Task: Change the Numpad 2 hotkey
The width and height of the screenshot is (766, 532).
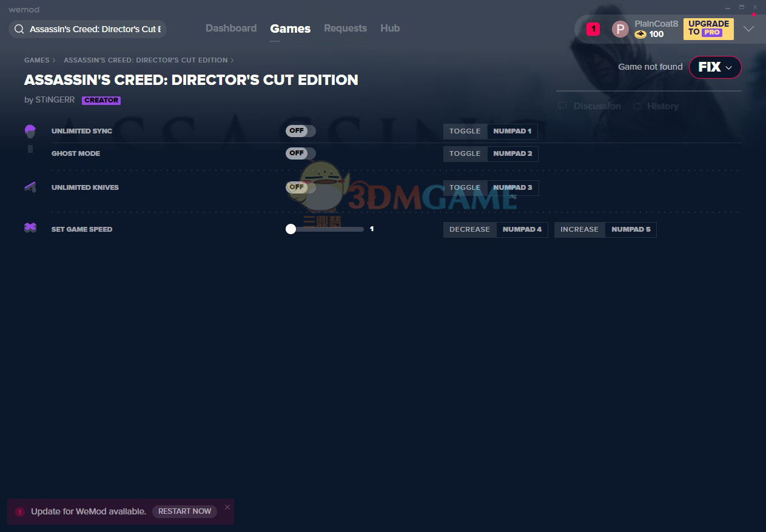Action: click(512, 153)
